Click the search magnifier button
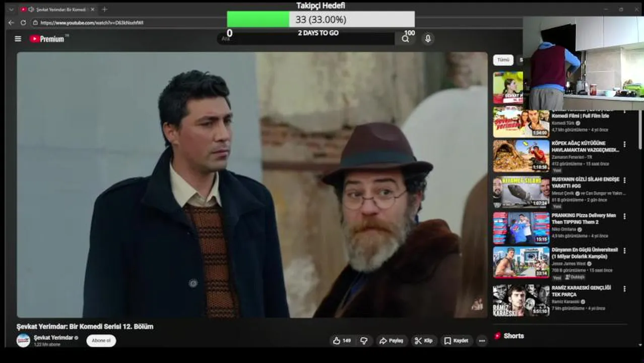This screenshot has width=644, height=363. (x=405, y=39)
